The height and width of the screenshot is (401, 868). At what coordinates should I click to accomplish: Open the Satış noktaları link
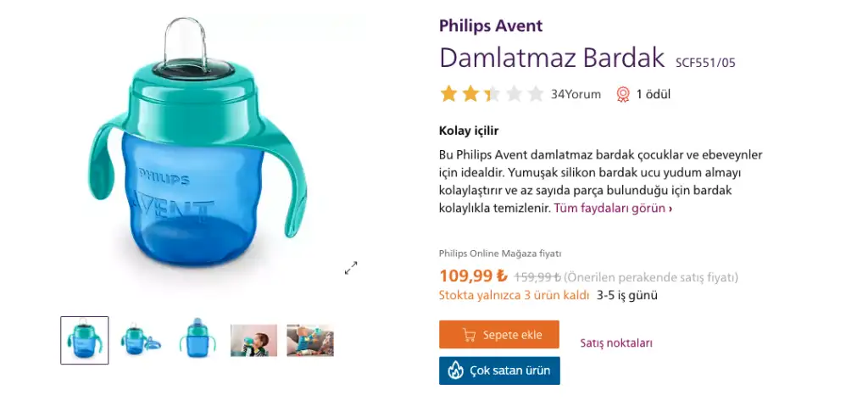(x=616, y=343)
